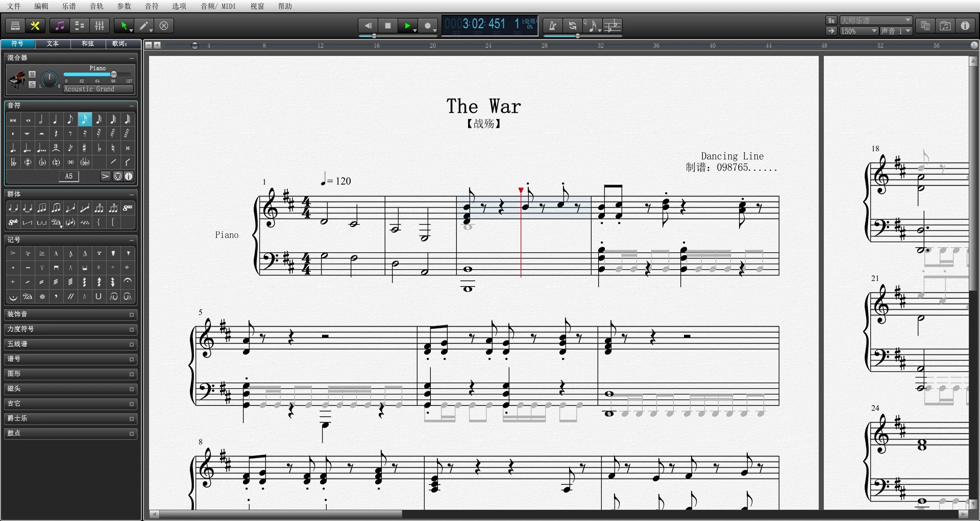
Task: Select the whole note duration
Action: (x=28, y=120)
